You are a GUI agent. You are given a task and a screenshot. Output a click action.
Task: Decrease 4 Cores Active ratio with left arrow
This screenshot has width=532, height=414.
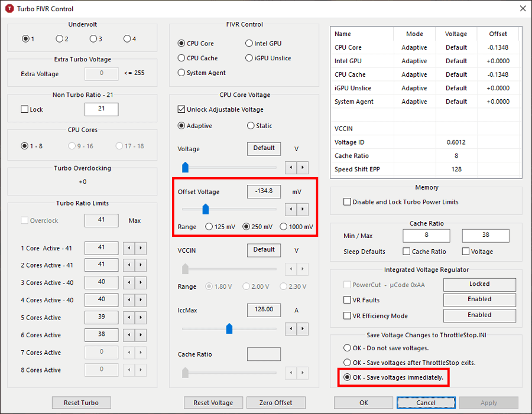pos(129,300)
